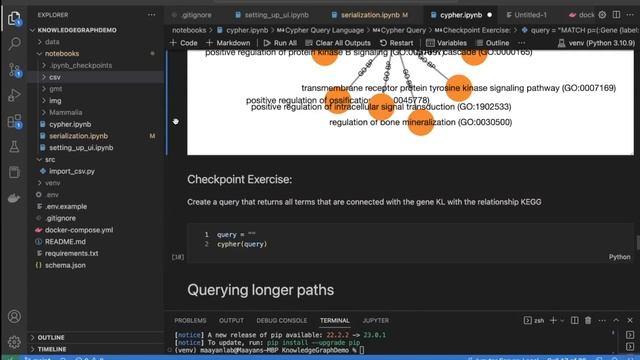Open the Source Control view
Screen dimensions: 640x360
[14, 70]
